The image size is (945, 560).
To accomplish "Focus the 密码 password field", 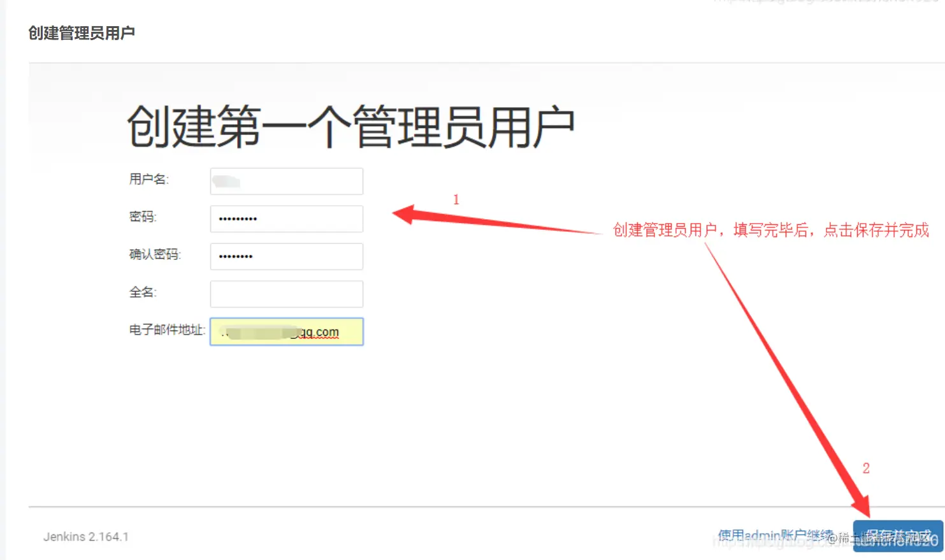I will click(287, 219).
